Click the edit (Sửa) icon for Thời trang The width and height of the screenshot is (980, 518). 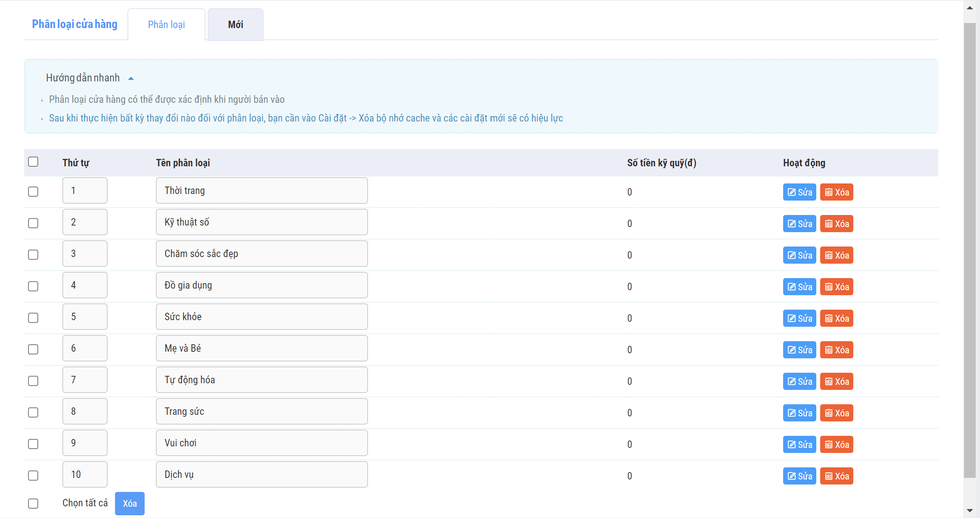click(x=792, y=192)
